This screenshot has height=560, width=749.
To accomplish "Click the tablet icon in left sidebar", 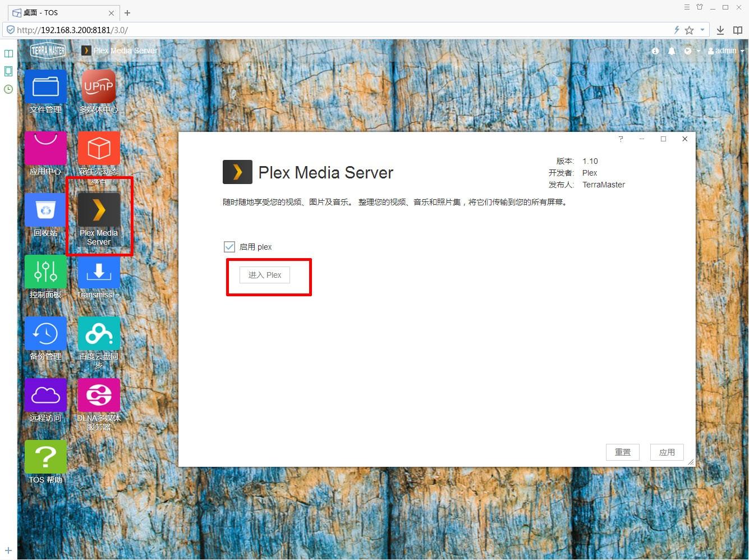I will click(x=8, y=71).
